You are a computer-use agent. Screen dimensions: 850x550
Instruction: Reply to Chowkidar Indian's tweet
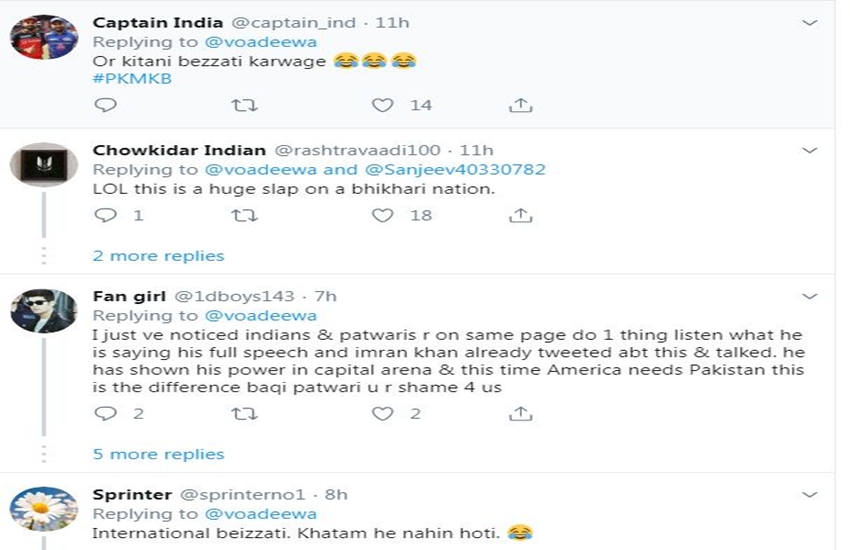point(104,215)
